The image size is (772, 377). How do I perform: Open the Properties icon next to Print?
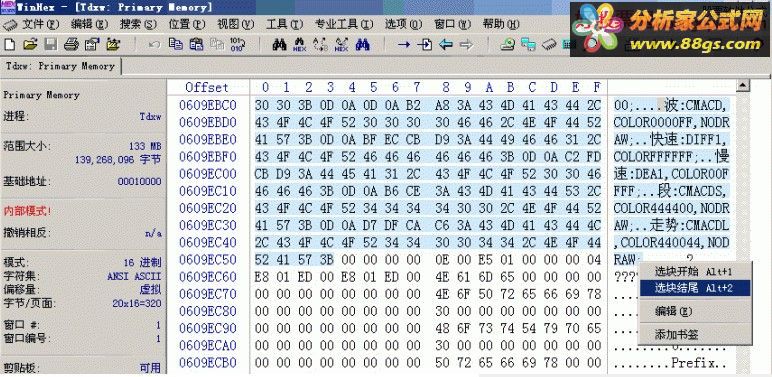click(x=92, y=45)
